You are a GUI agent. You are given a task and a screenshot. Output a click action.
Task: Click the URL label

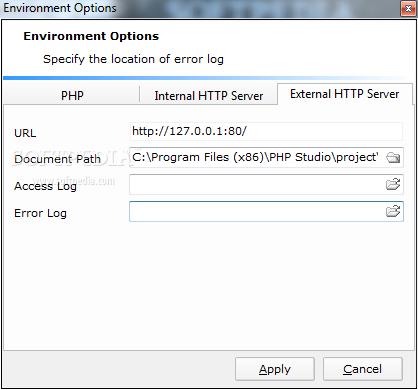point(25,133)
